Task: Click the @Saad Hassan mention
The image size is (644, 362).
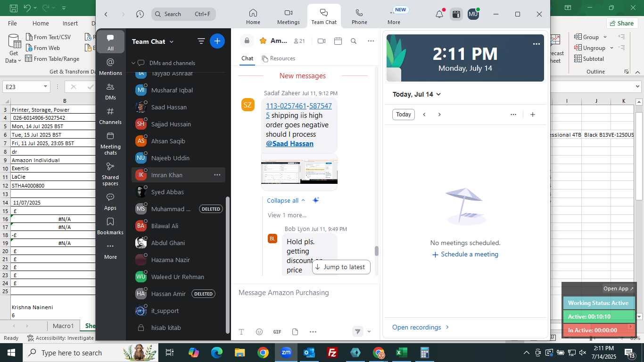Action: [289, 144]
